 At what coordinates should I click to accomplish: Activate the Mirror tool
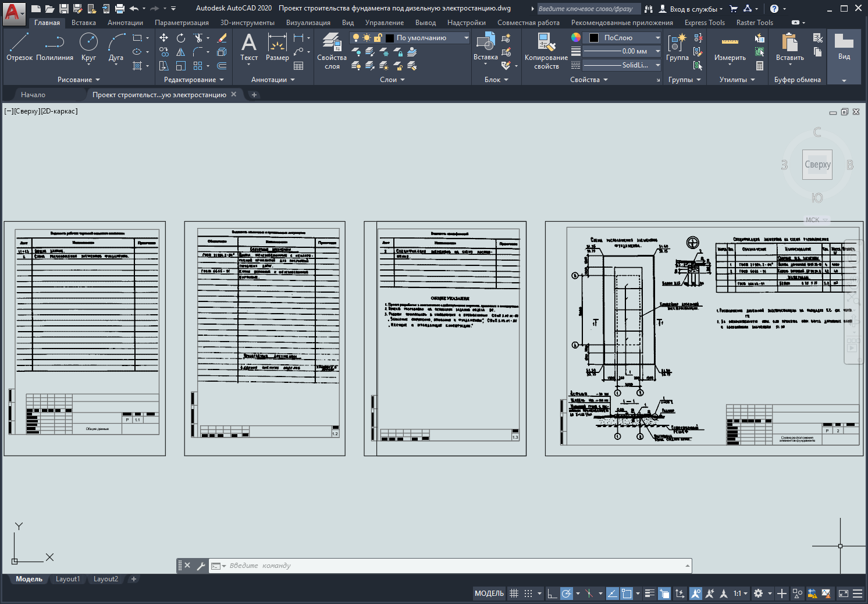point(181,52)
